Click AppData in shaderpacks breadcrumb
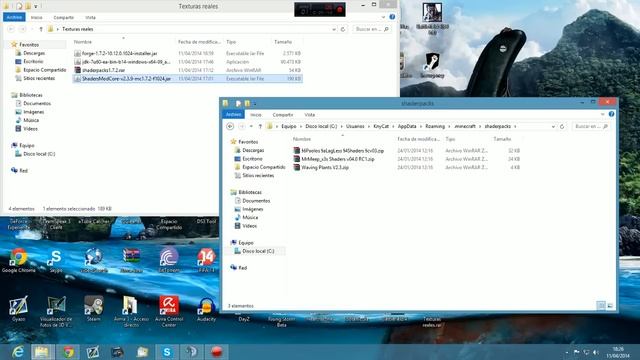The width and height of the screenshot is (640, 360). pyautogui.click(x=407, y=127)
